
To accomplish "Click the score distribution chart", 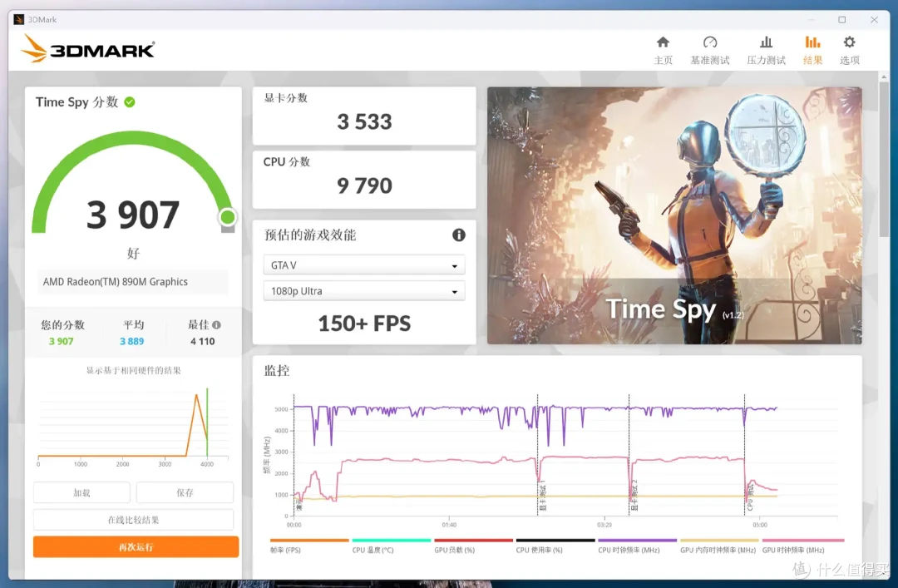I will pos(133,427).
